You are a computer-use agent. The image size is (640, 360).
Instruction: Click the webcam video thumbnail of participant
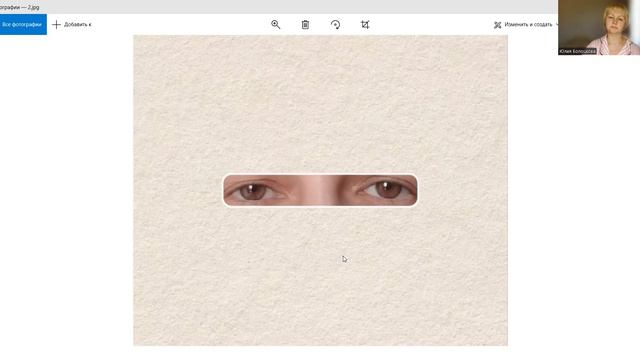click(x=599, y=27)
